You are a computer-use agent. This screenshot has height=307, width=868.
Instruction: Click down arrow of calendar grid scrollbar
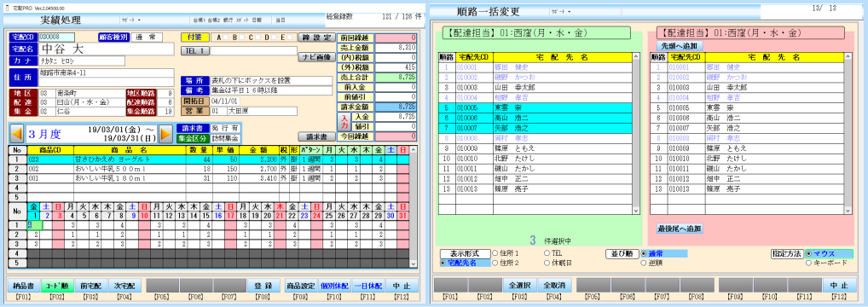[413, 264]
